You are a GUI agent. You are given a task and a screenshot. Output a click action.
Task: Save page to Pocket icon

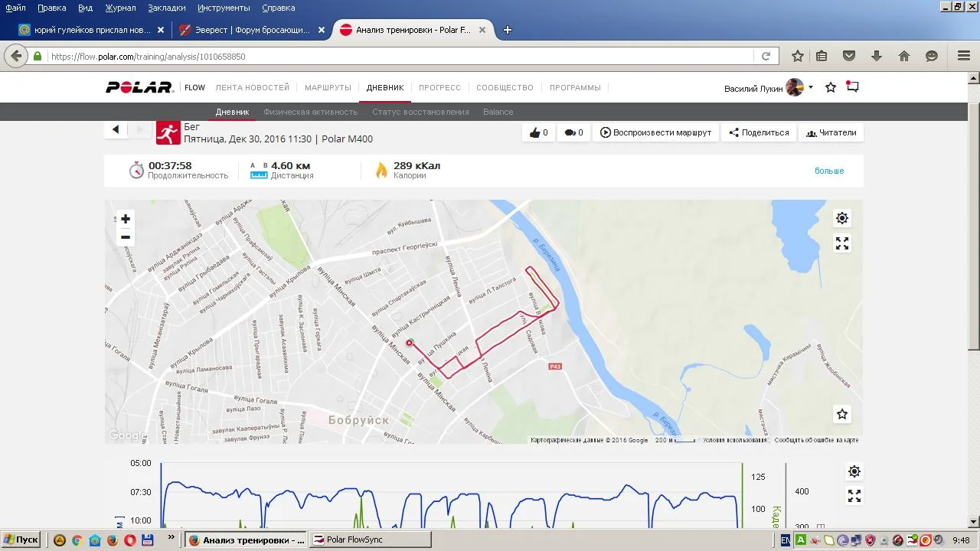coord(849,56)
